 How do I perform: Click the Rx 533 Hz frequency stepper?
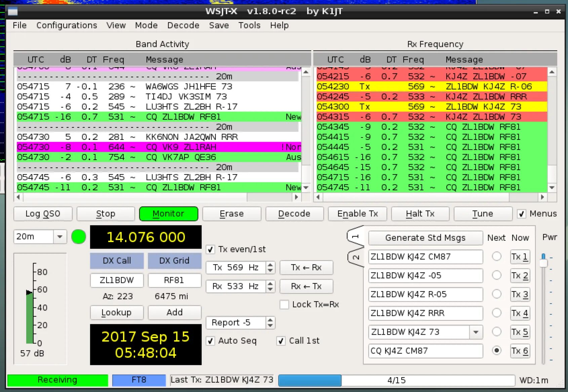pos(270,286)
